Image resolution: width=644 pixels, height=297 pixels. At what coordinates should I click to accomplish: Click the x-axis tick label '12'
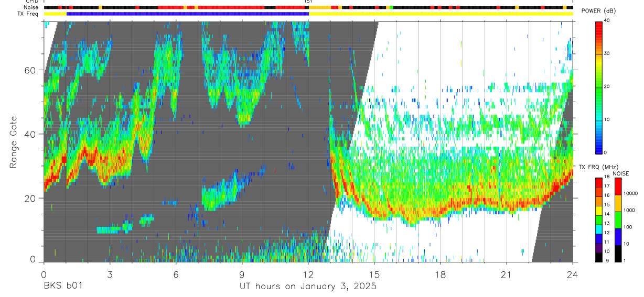pos(308,273)
